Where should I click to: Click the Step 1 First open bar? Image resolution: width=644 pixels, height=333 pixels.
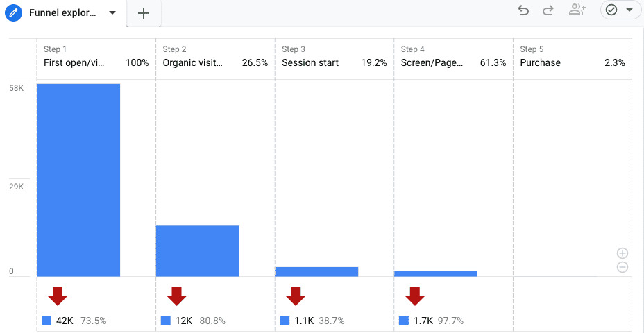78,180
